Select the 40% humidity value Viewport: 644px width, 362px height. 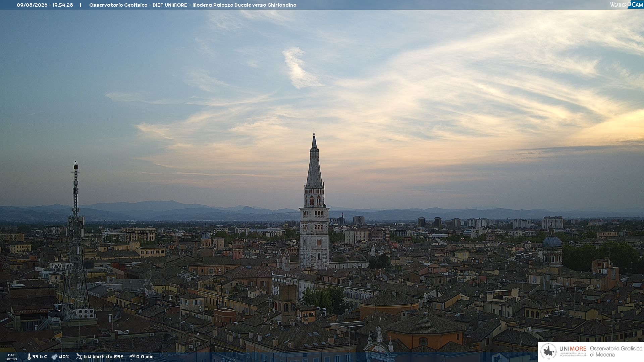click(x=64, y=357)
